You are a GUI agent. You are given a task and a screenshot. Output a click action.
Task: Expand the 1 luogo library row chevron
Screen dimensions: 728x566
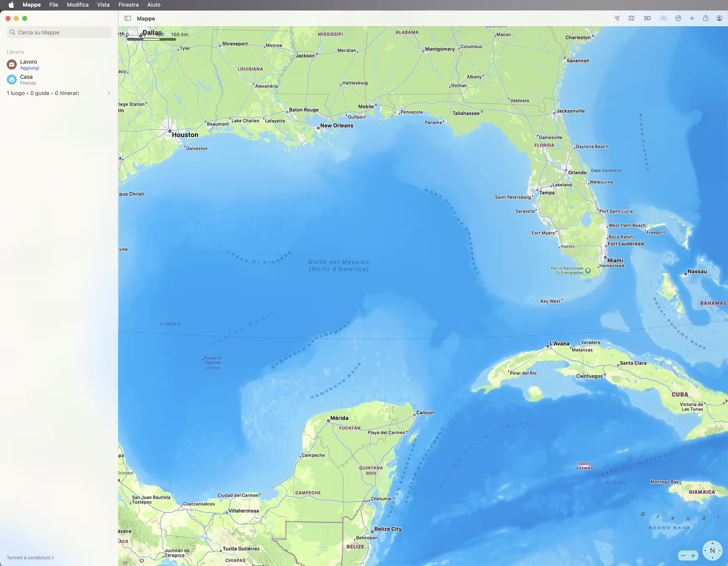(x=109, y=93)
